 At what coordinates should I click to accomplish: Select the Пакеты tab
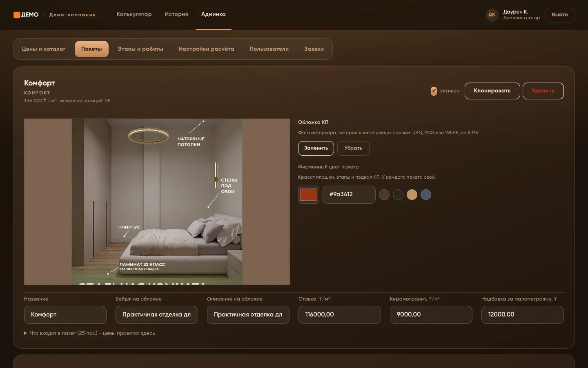pos(91,49)
